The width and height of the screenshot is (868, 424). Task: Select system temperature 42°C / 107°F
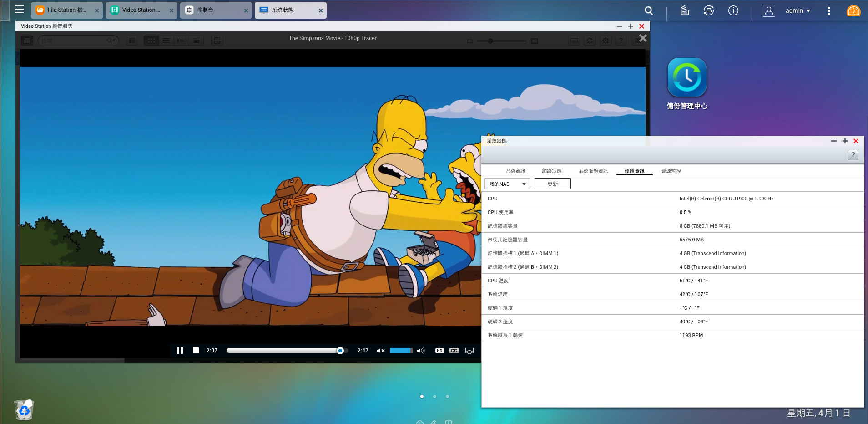click(x=694, y=294)
